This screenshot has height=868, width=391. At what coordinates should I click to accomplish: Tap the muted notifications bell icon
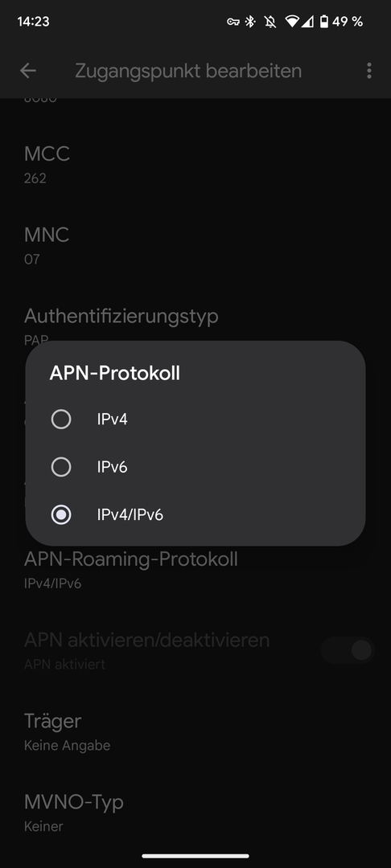270,22
